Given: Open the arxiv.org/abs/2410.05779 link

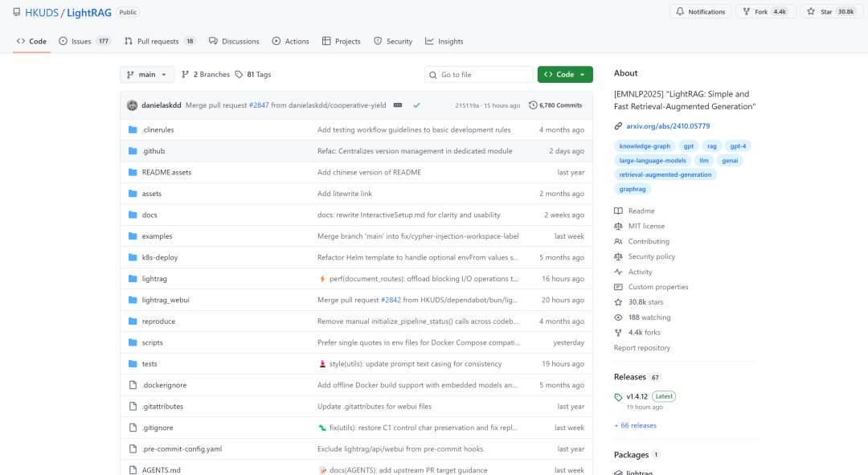Looking at the screenshot, I should [x=668, y=126].
